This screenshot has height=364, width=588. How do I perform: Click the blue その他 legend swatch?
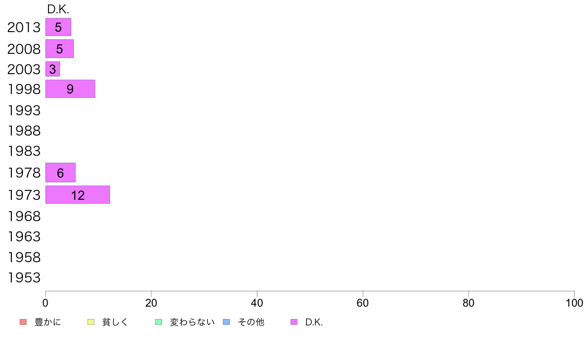(x=227, y=322)
